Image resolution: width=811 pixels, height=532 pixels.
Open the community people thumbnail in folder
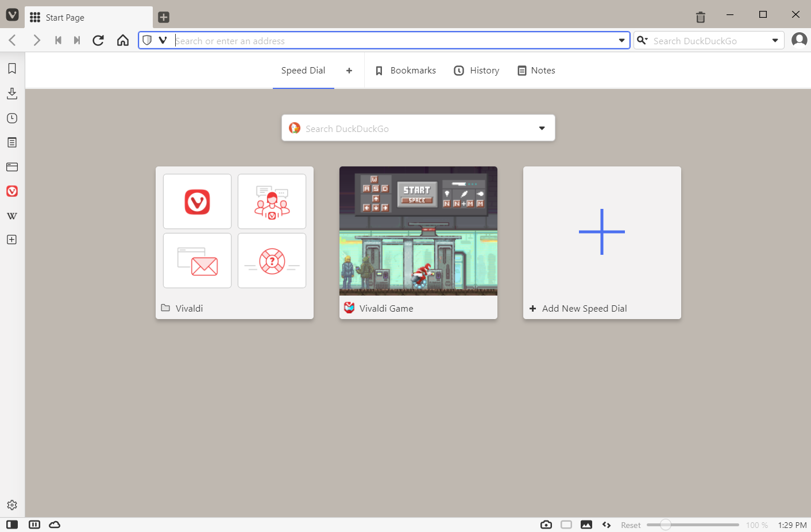pos(272,201)
